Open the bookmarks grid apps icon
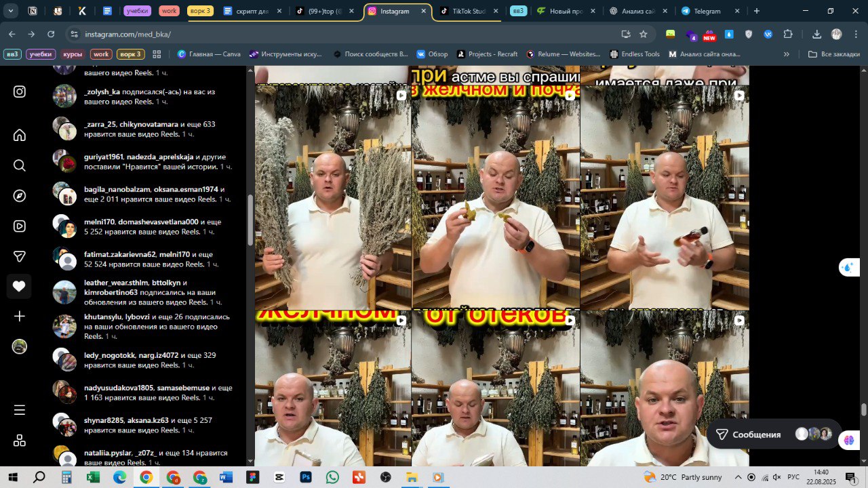868x488 pixels. coord(157,54)
